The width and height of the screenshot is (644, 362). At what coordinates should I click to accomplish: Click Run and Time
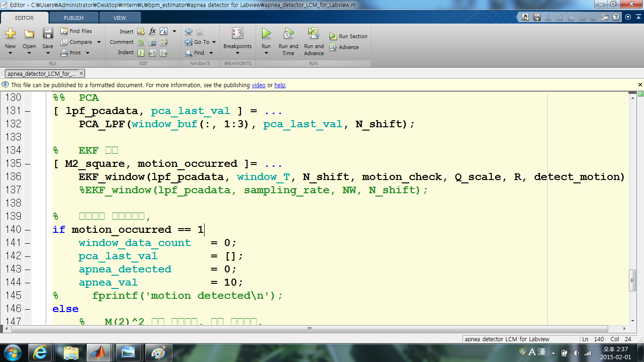pos(288,41)
